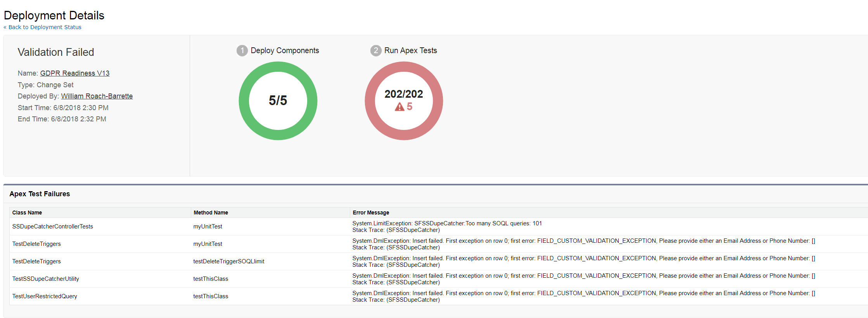Click the red warning triangle icon

(x=399, y=107)
